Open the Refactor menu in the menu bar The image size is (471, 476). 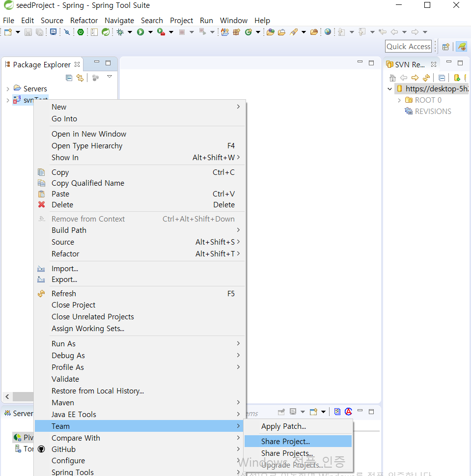point(84,20)
